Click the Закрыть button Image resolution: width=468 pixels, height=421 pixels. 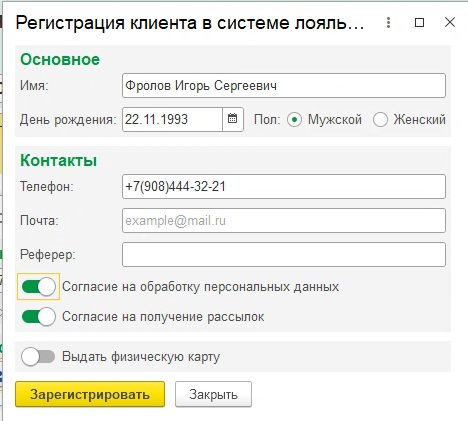[x=213, y=394]
